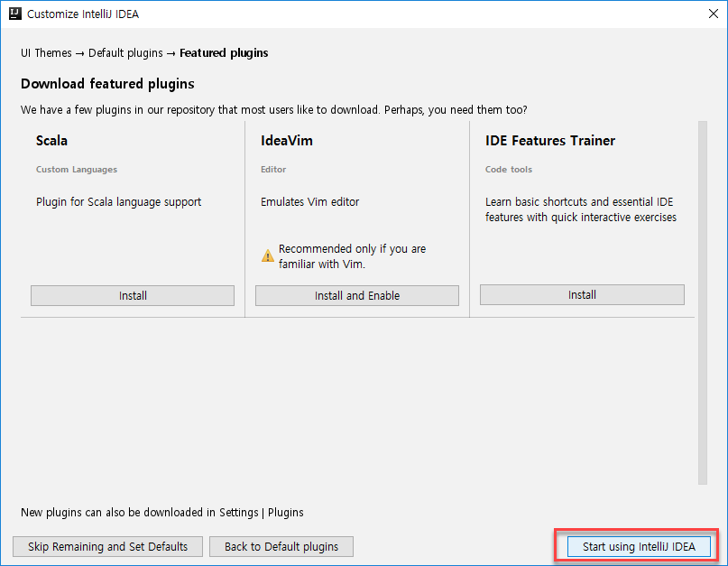Go back to Default plugins step

coord(281,546)
